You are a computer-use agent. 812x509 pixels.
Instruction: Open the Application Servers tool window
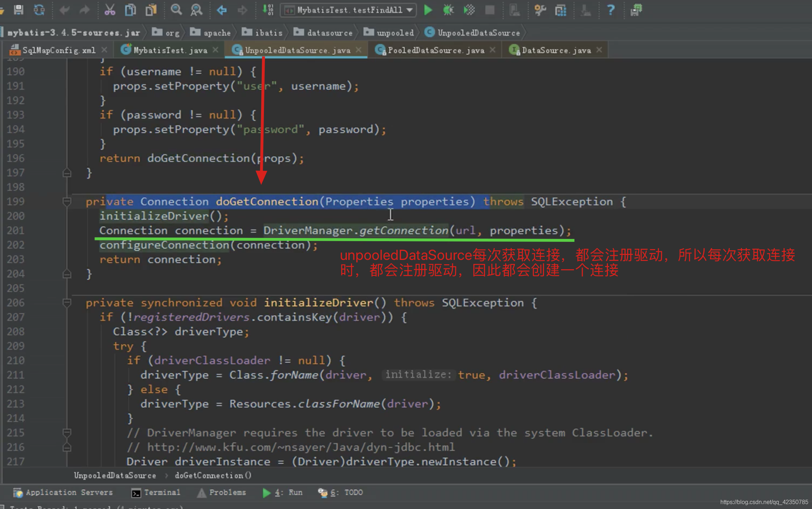click(x=63, y=492)
